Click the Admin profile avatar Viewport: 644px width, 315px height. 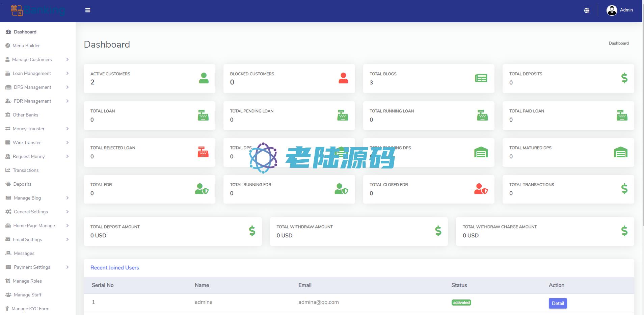tap(612, 10)
